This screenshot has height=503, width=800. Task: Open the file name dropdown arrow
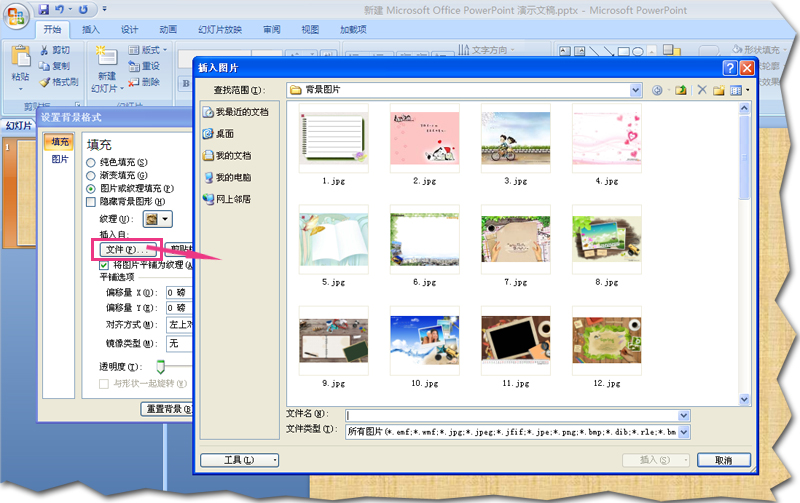[x=684, y=415]
